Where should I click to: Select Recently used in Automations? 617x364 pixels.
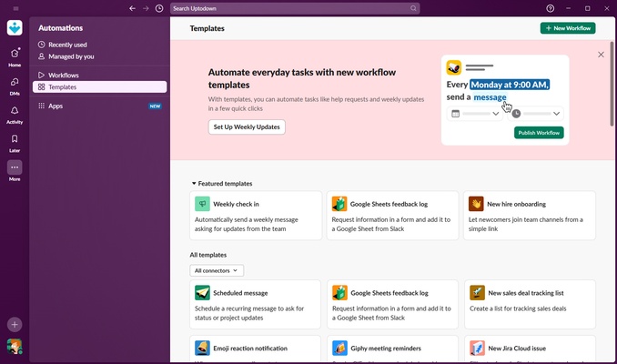(x=99, y=45)
